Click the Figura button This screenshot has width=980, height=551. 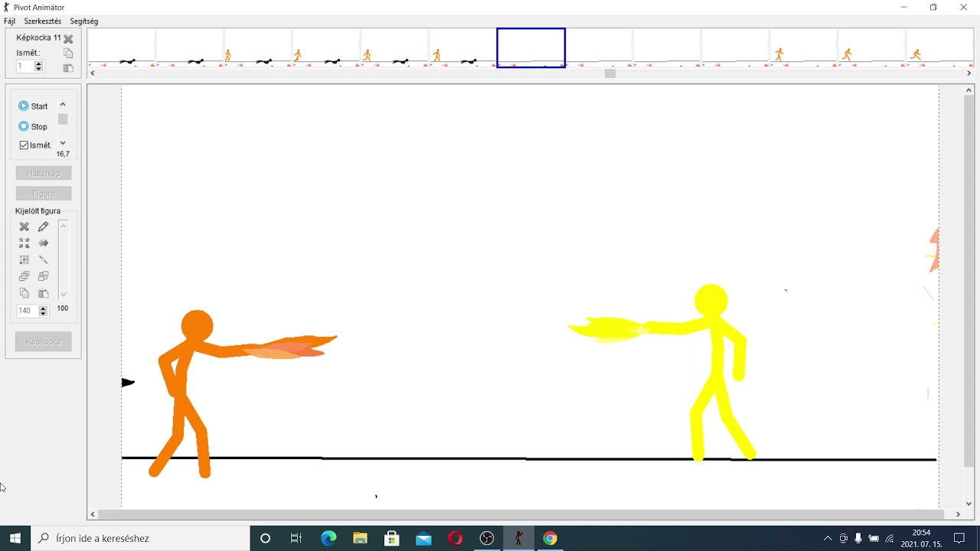coord(44,194)
